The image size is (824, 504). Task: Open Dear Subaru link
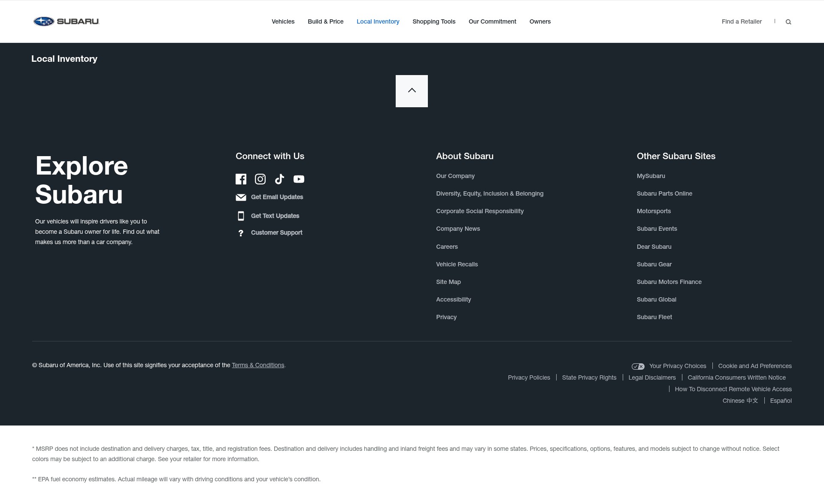tap(654, 247)
